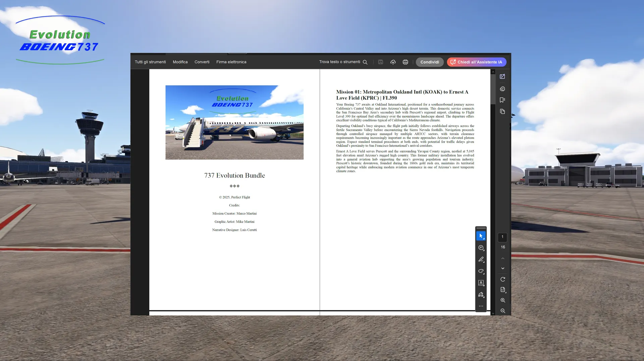Viewport: 644px width, 361px height.
Task: Click 'Narrative Designer: Luis Cerutti' text
Action: point(234,230)
